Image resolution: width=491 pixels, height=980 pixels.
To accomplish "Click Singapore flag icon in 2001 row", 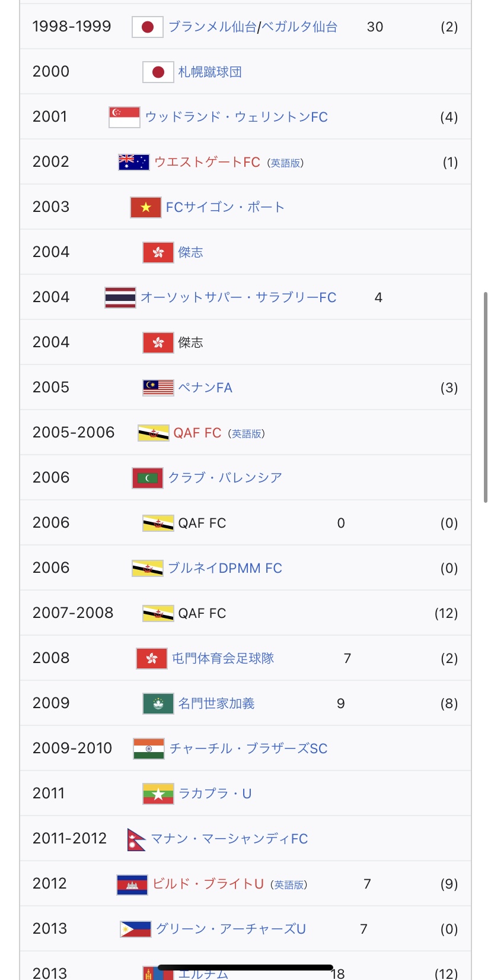I will pyautogui.click(x=125, y=117).
